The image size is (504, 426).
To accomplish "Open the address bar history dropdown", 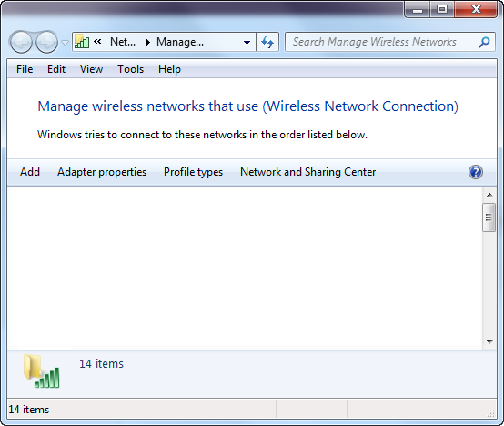I will tap(247, 42).
